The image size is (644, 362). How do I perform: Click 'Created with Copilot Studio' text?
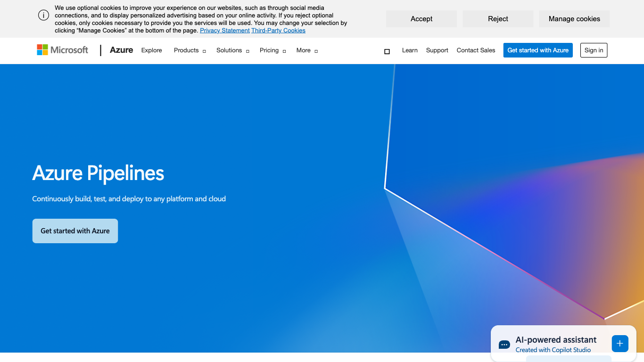click(553, 350)
